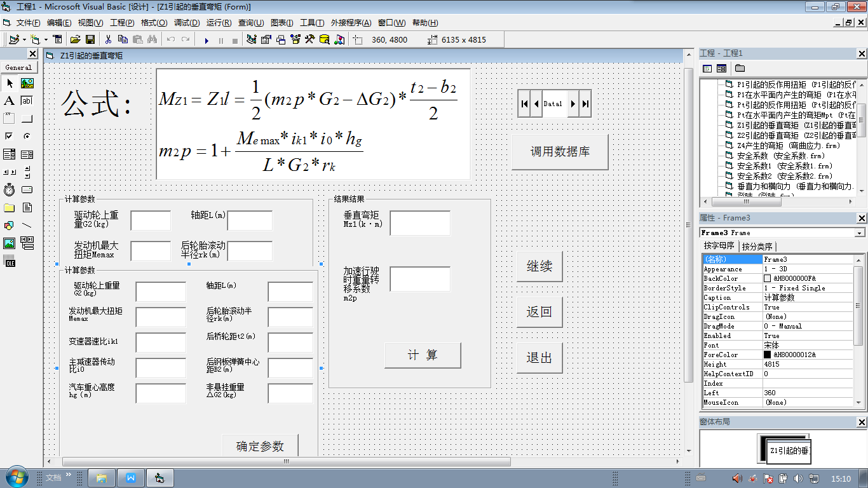Image resolution: width=868 pixels, height=488 pixels.
Task: Click the 确定参数 button on the form
Action: coord(260,445)
